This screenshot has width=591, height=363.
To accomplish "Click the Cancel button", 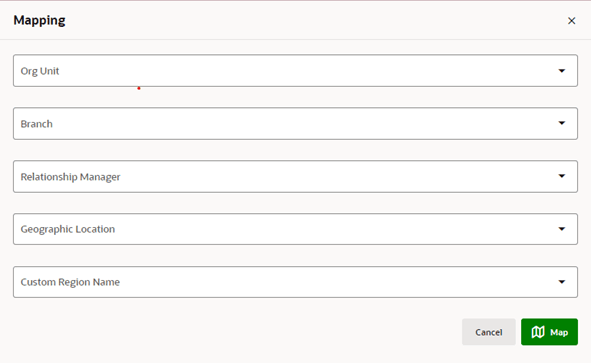I will (488, 332).
